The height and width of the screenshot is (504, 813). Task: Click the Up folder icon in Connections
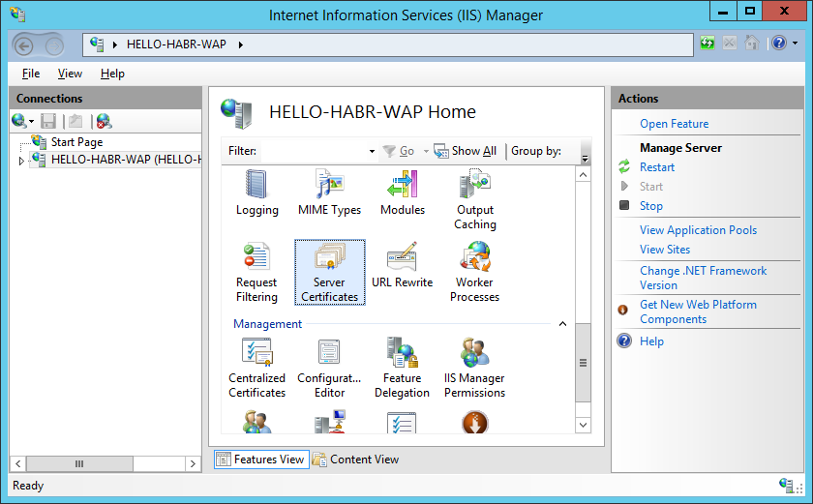(x=75, y=121)
